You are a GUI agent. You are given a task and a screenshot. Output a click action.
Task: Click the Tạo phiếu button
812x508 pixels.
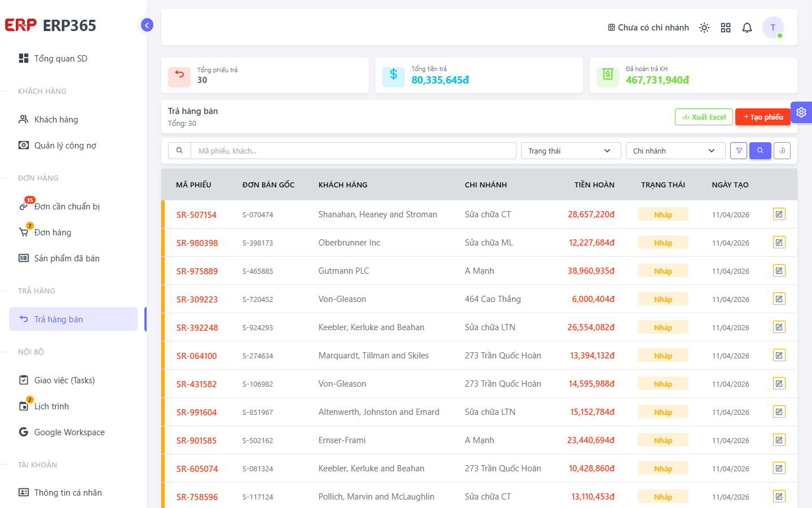click(763, 117)
